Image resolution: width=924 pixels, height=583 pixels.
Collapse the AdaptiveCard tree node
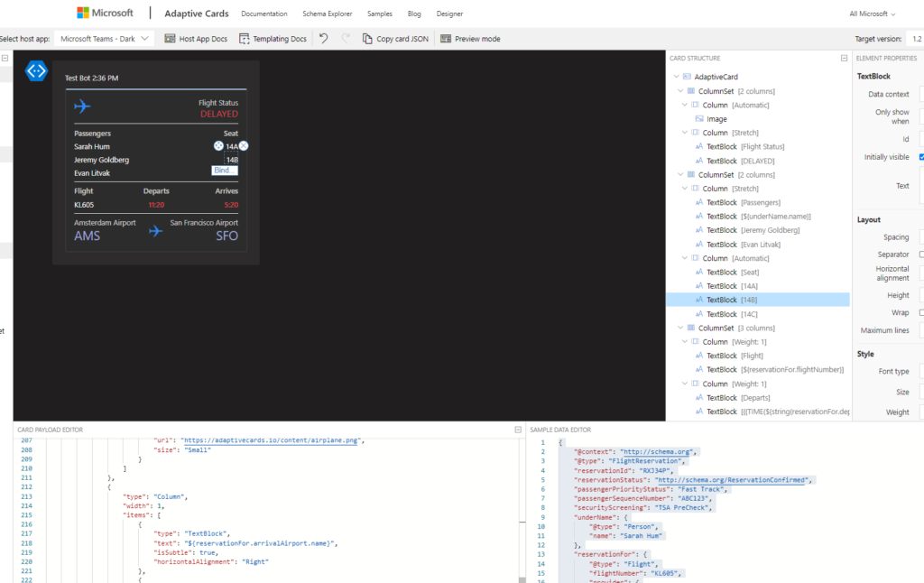(x=677, y=77)
